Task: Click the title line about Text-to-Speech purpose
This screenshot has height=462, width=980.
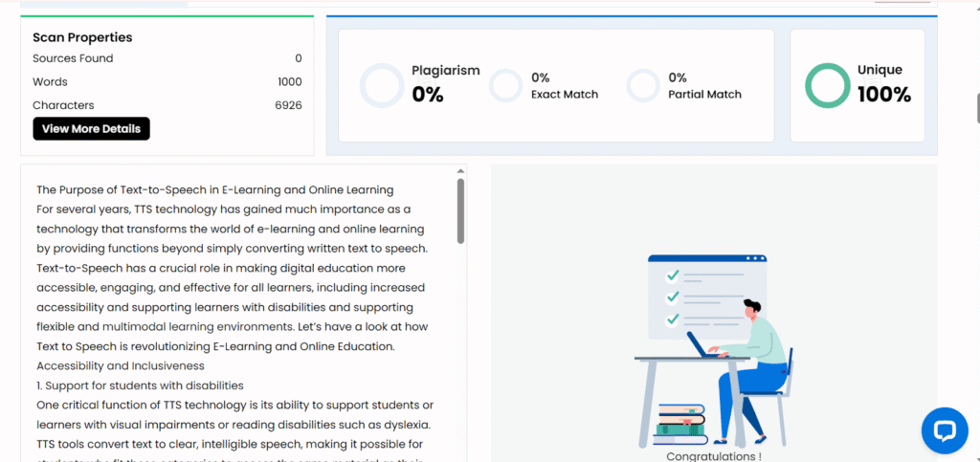Action: [x=214, y=189]
